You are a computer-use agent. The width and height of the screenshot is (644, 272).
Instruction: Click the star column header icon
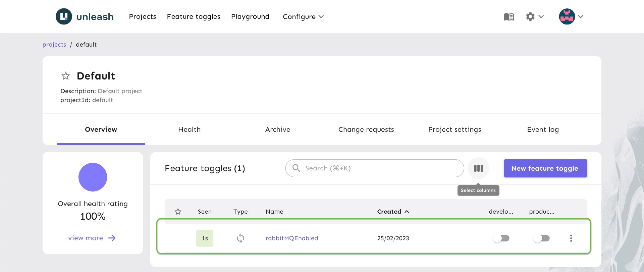178,212
